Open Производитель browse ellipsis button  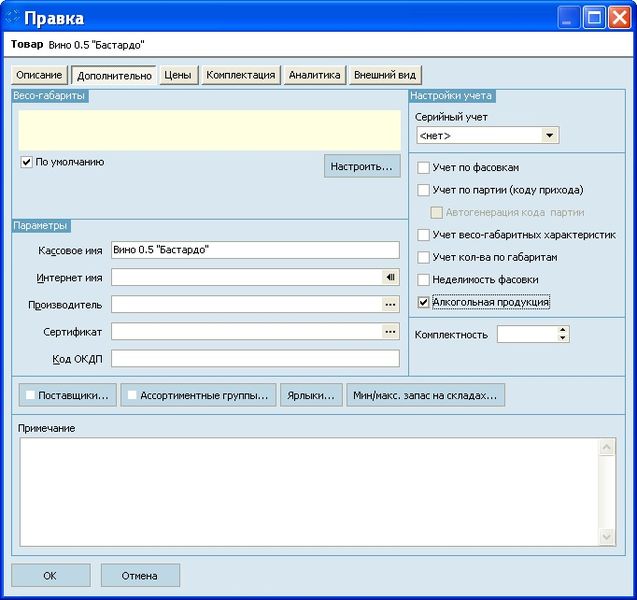390,304
